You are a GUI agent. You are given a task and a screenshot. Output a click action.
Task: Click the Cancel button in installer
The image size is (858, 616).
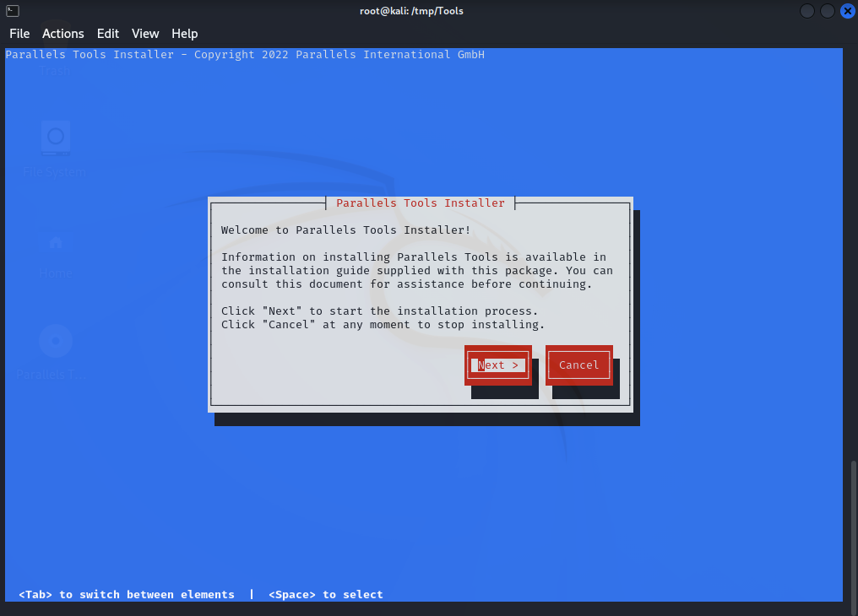579,365
